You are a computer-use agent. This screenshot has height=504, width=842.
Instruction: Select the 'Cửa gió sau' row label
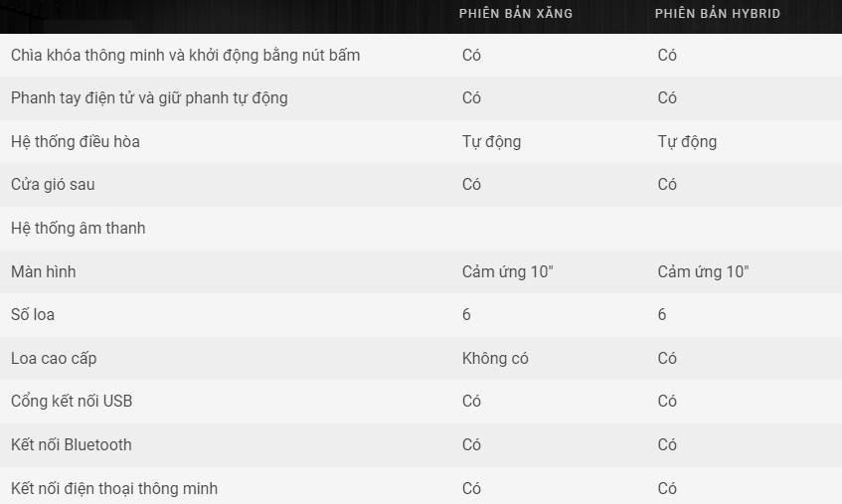point(53,185)
